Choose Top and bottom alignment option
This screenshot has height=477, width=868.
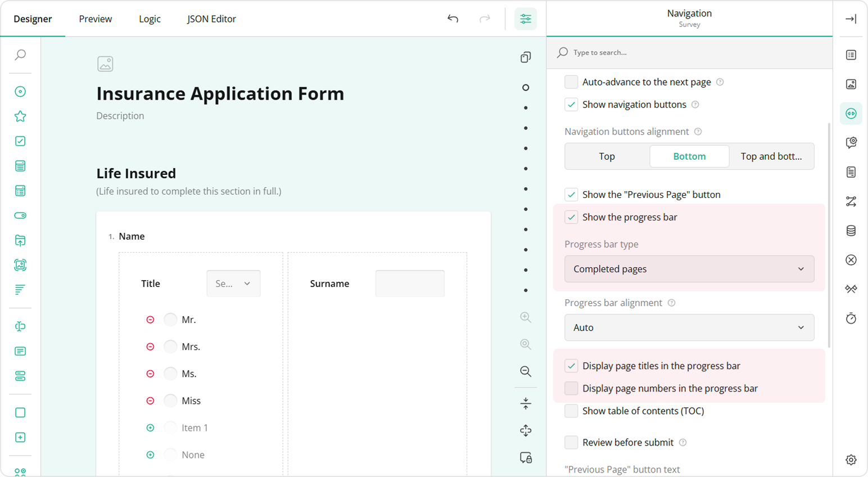point(771,156)
